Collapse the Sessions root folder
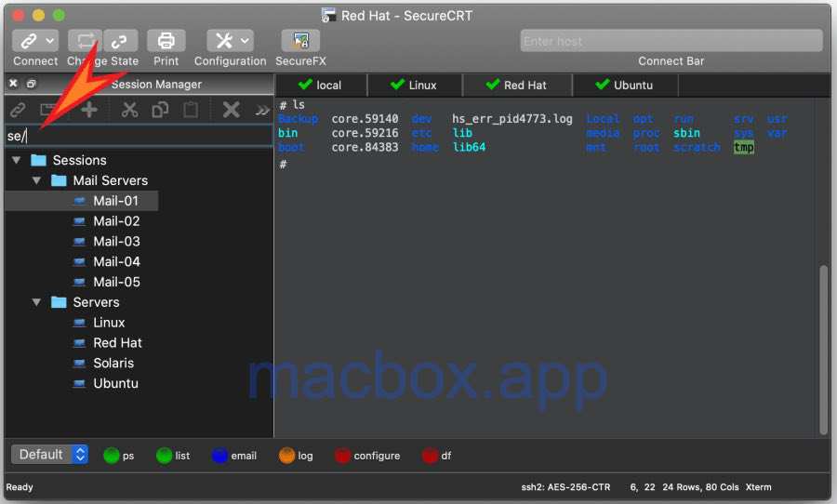The image size is (837, 504). click(17, 160)
